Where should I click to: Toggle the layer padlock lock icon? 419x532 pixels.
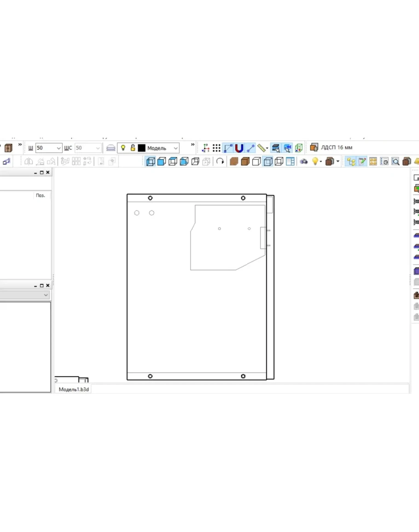[133, 148]
